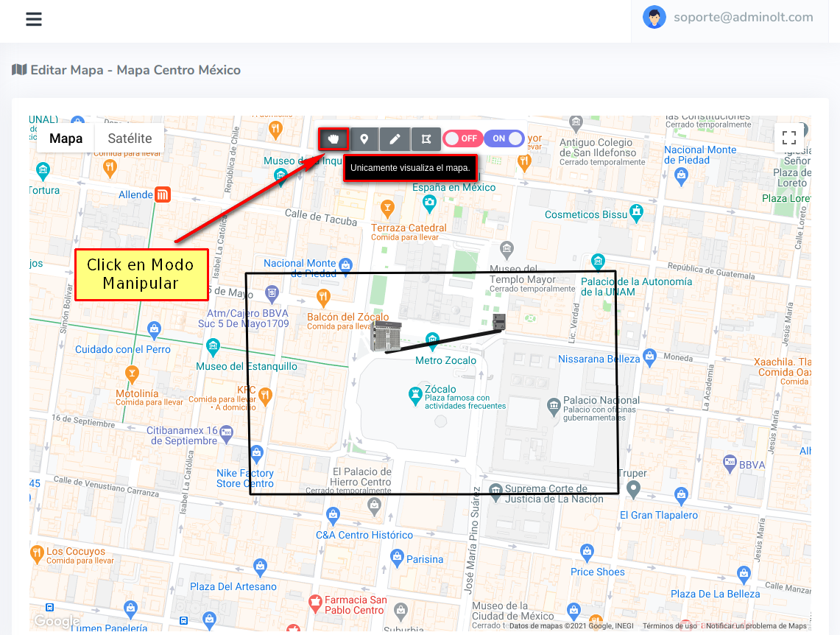Screen dimensions: 840x635
Task: Open the Términos de uso link
Action: 669,626
